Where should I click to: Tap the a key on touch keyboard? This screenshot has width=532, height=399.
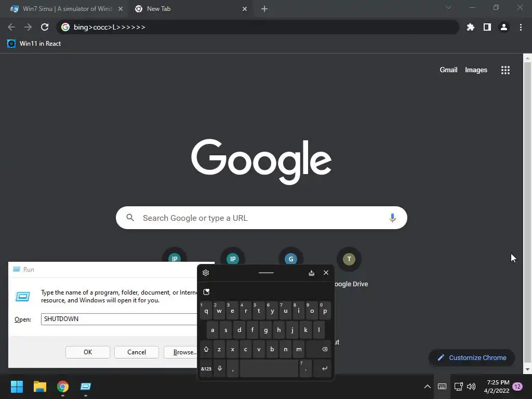[212, 330]
